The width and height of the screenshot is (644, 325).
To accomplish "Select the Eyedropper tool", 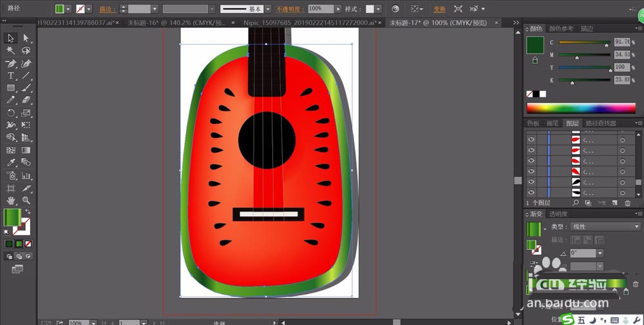I will 11,163.
